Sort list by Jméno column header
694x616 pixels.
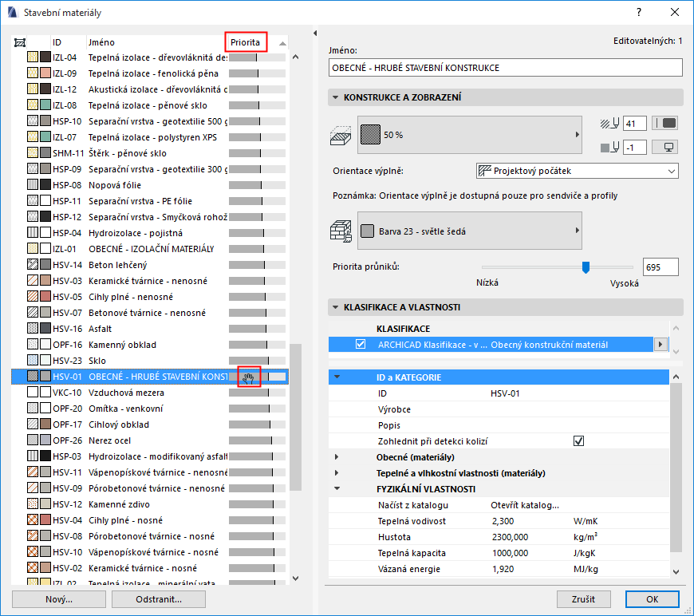point(101,42)
